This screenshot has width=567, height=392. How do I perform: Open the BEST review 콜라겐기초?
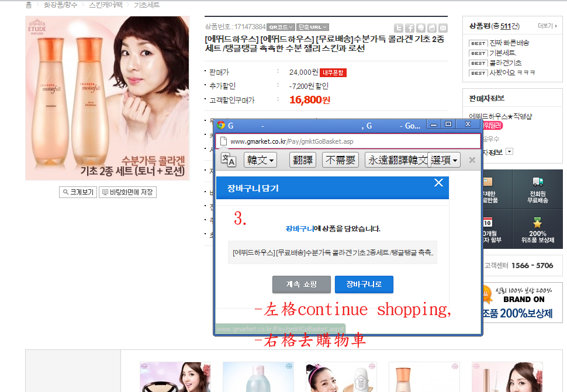(x=506, y=63)
